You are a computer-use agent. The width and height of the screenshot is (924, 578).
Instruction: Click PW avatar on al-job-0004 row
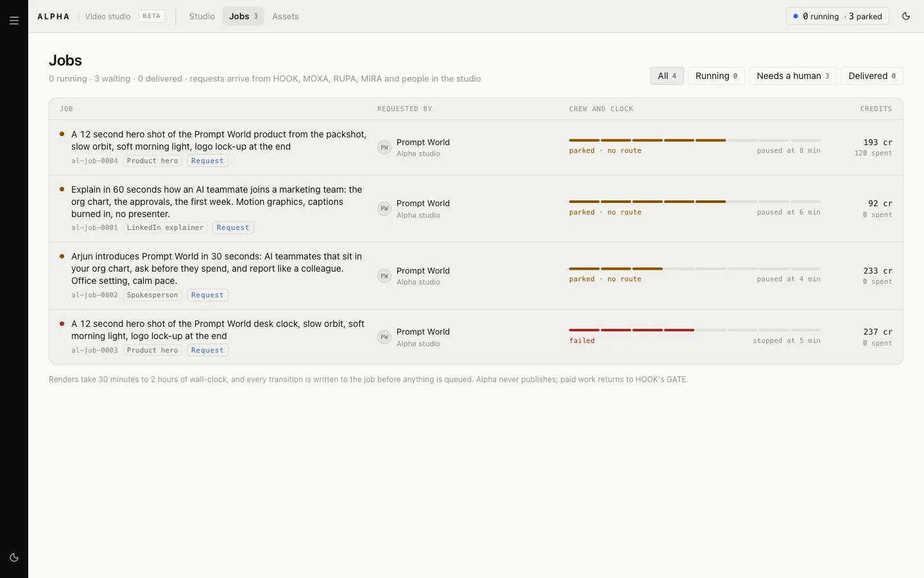click(384, 148)
